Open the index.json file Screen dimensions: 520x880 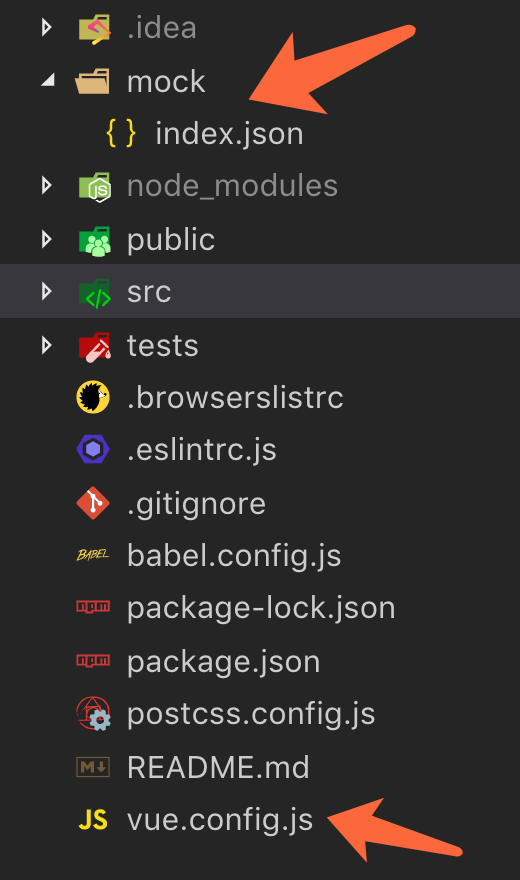229,134
